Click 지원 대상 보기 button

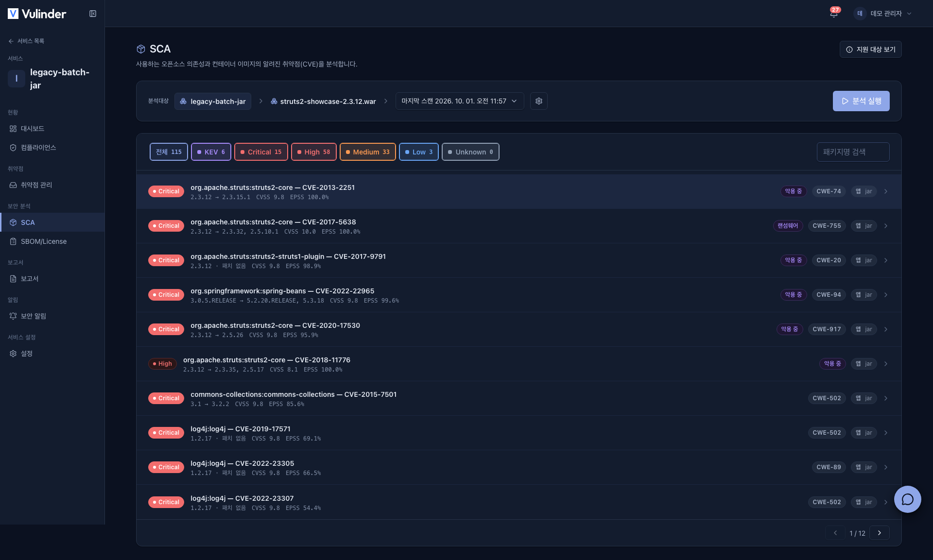tap(870, 50)
